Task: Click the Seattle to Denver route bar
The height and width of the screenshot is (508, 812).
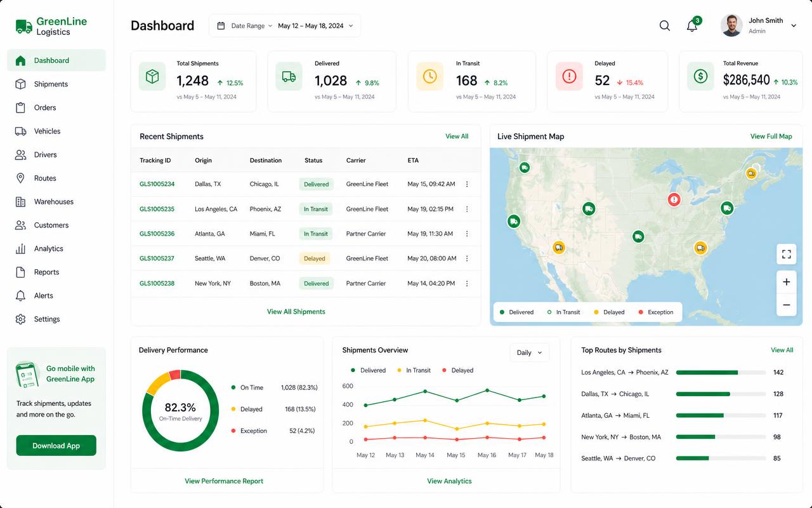Action: tap(721, 458)
